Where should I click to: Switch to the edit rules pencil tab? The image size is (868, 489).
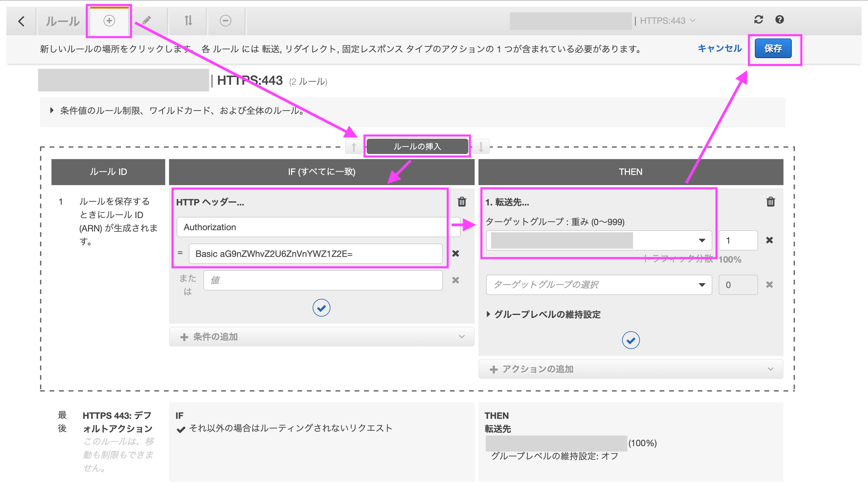(146, 21)
